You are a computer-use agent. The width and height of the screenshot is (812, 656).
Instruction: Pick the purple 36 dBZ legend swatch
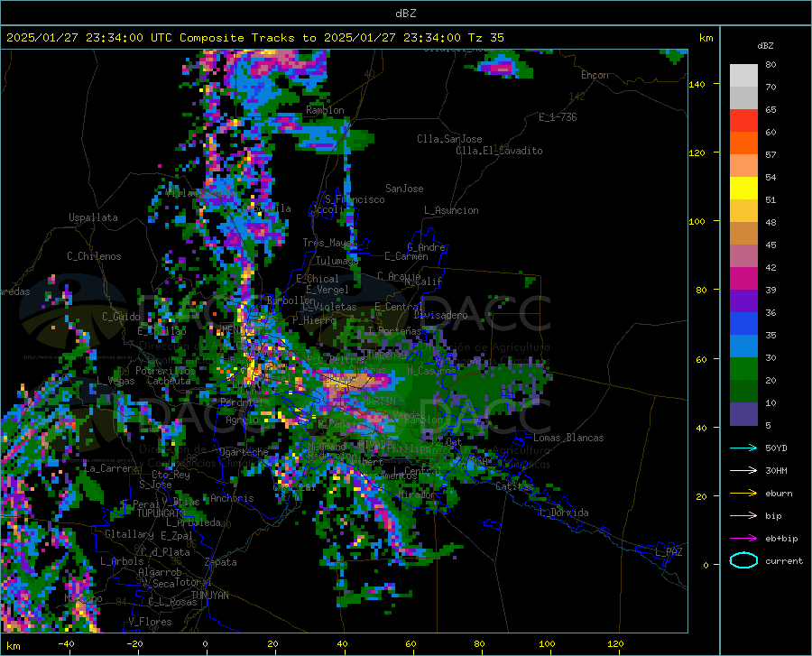pos(743,300)
